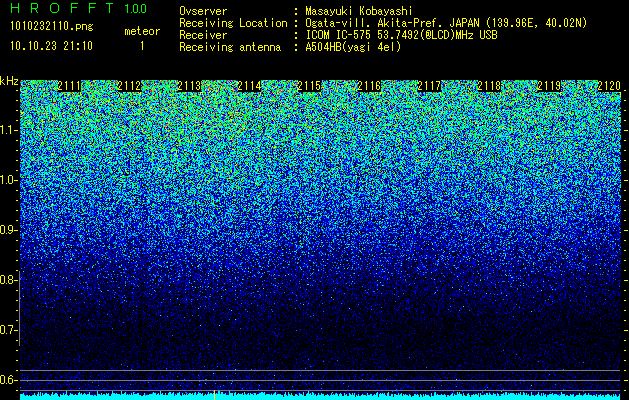
Task: Click the 2118 time marker
Action: click(x=489, y=86)
